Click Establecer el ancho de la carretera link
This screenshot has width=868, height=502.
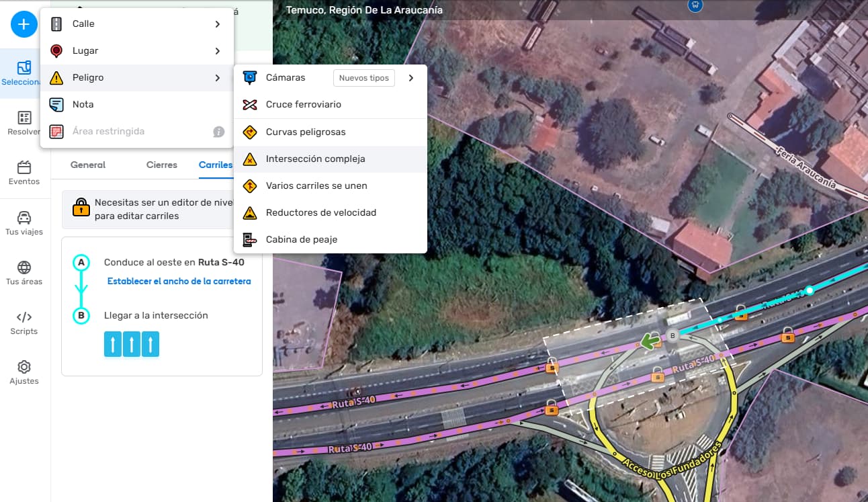pyautogui.click(x=179, y=282)
